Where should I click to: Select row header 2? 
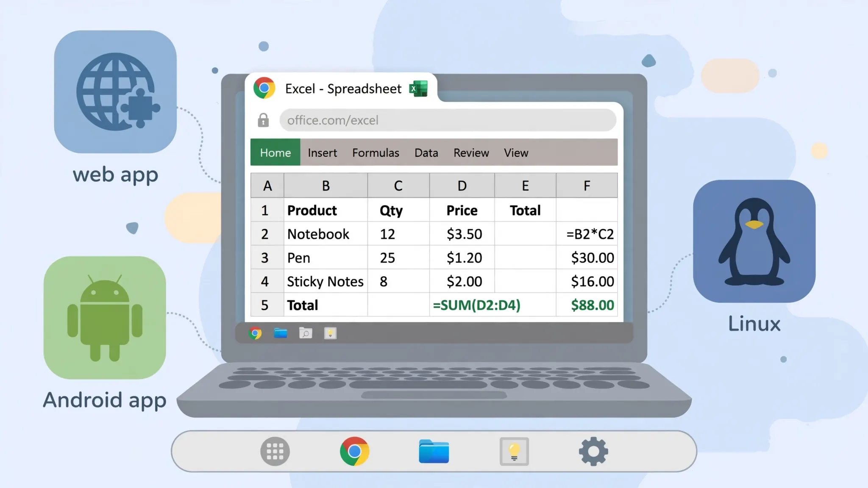[267, 234]
